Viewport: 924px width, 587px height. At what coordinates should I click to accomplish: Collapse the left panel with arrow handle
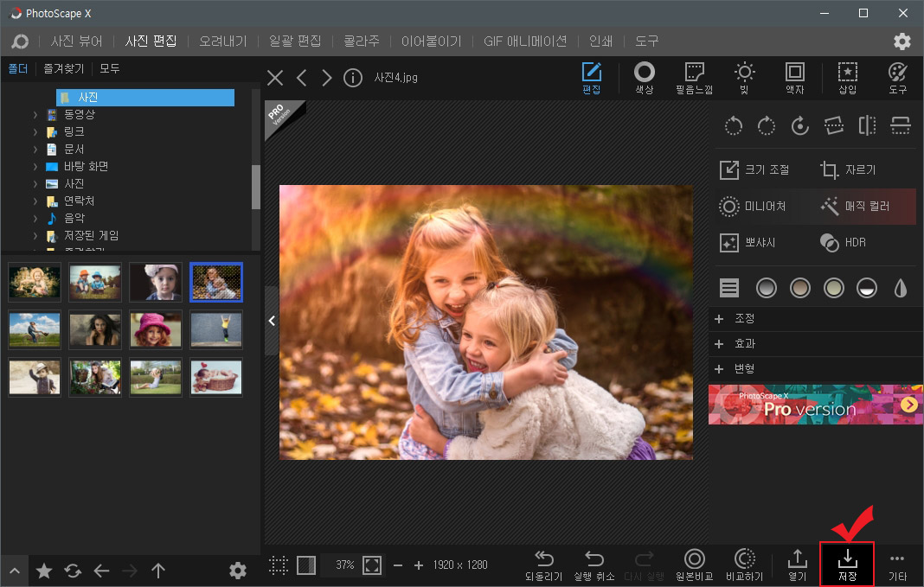pyautogui.click(x=271, y=321)
